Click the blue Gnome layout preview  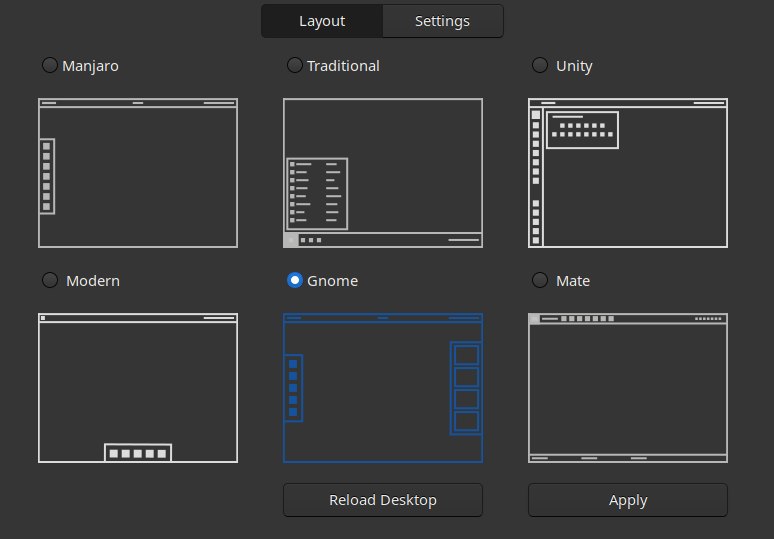click(x=383, y=388)
